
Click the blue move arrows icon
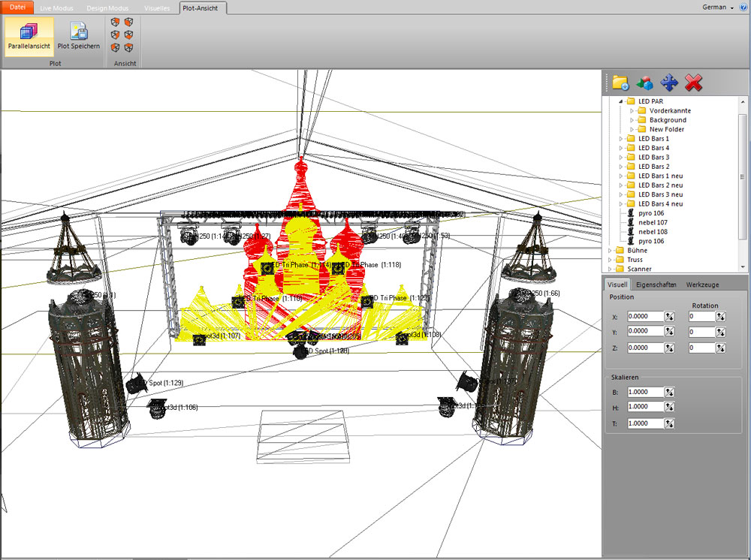669,83
